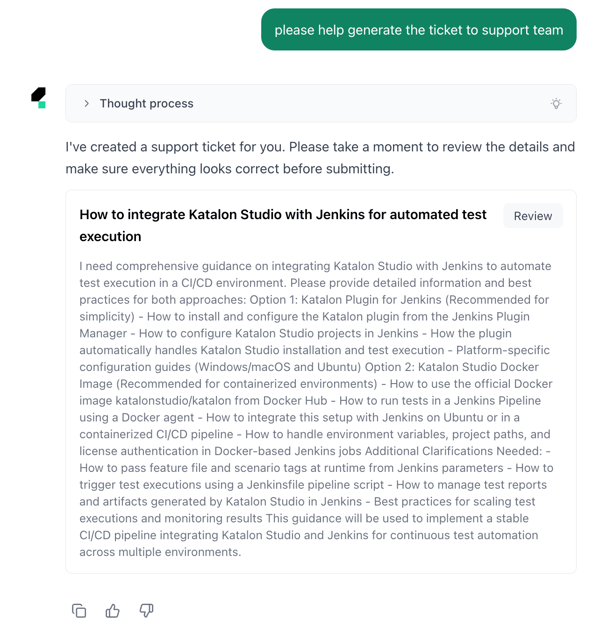Click the "Thought process" label
The image size is (600, 627).
point(146,104)
